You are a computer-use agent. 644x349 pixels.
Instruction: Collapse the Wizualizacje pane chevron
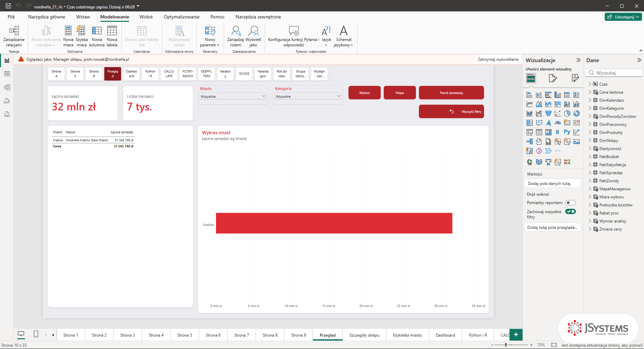point(578,60)
